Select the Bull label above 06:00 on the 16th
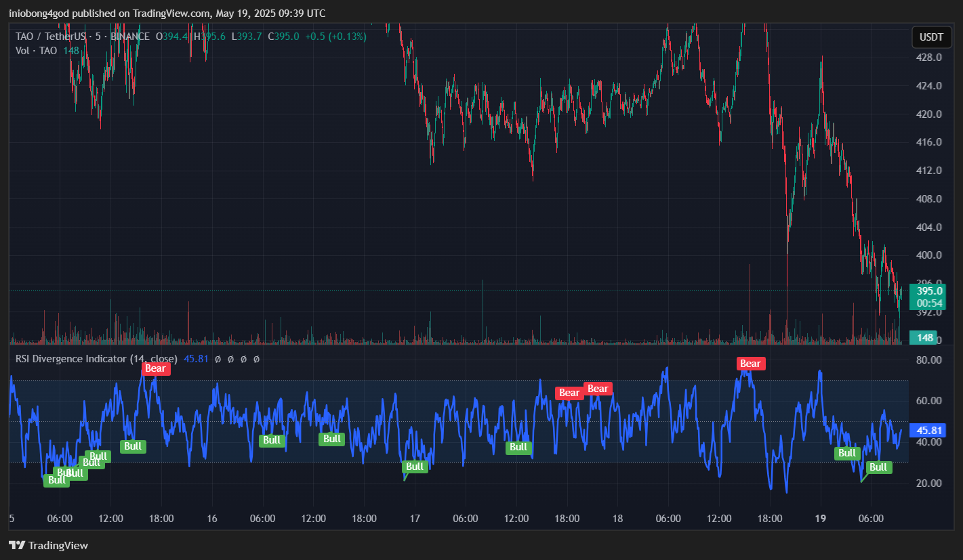This screenshot has width=963, height=560. pyautogui.click(x=272, y=440)
